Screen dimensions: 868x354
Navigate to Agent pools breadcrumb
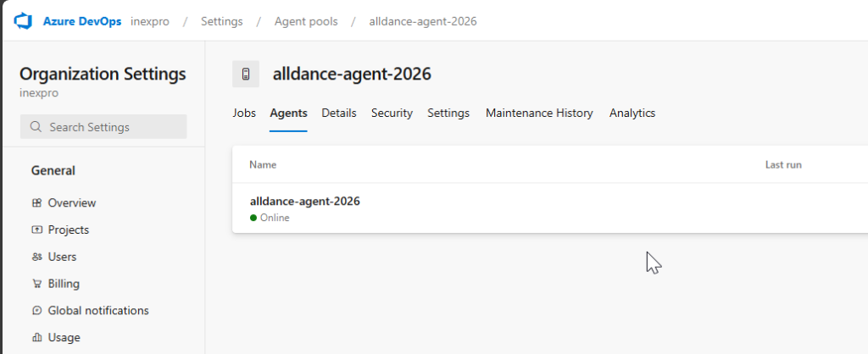point(306,21)
